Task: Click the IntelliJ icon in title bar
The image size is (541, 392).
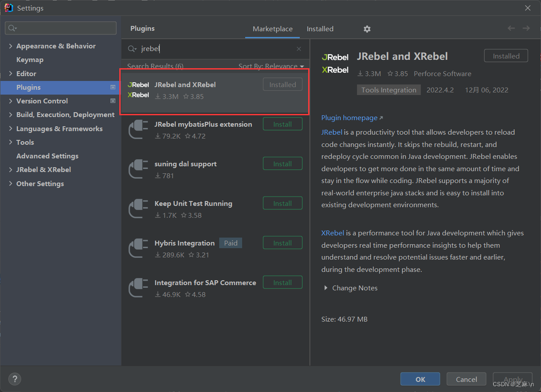Action: coord(9,8)
